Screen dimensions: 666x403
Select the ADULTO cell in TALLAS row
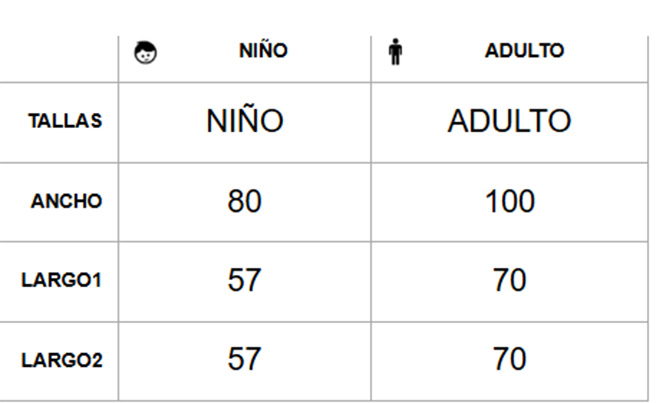509,121
